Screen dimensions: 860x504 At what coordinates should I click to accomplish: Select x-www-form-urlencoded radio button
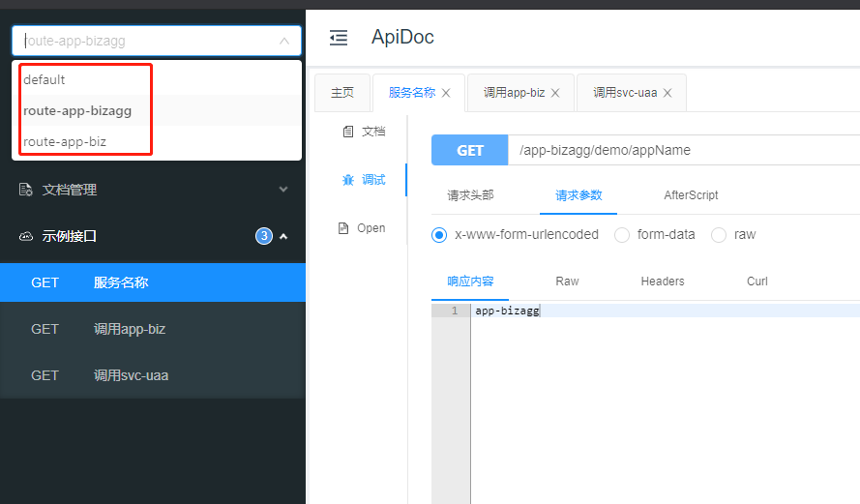coord(439,235)
